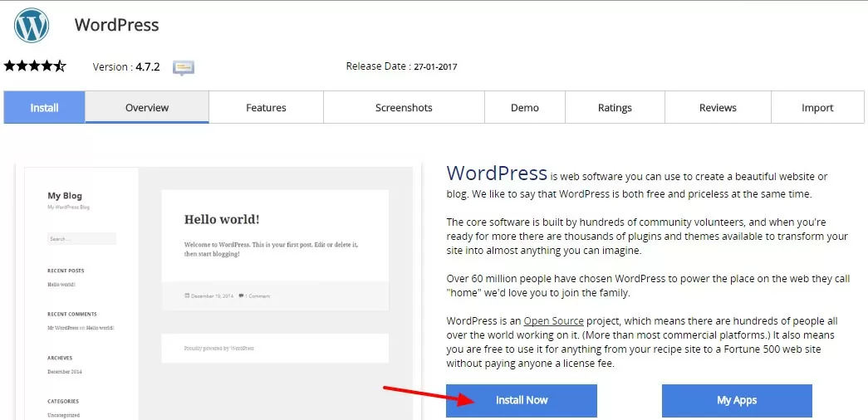Open the Ratings tab
The height and width of the screenshot is (420, 868).
coord(615,107)
